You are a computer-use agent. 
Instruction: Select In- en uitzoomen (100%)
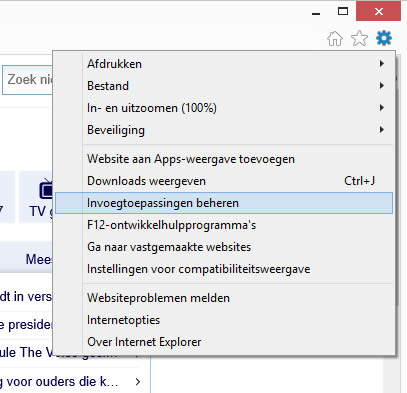(224, 108)
